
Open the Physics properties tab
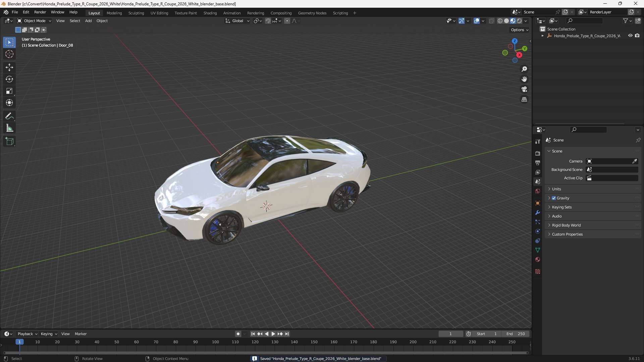[x=538, y=231]
